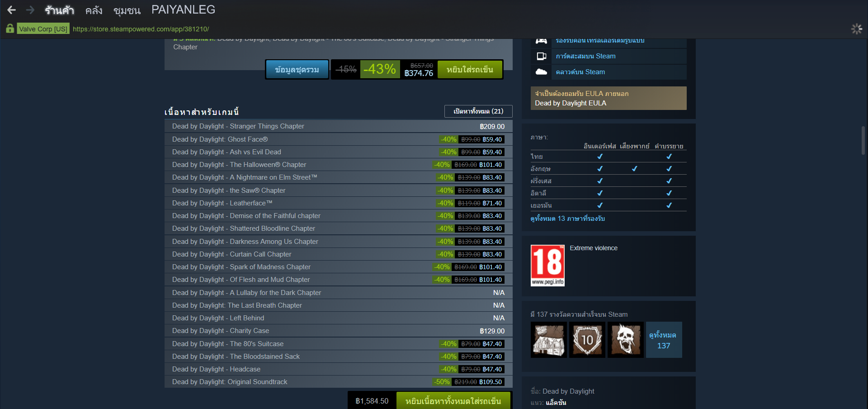Image resolution: width=868 pixels, height=409 pixels.
Task: Click the PEGI 18 rating badge
Action: click(x=547, y=266)
